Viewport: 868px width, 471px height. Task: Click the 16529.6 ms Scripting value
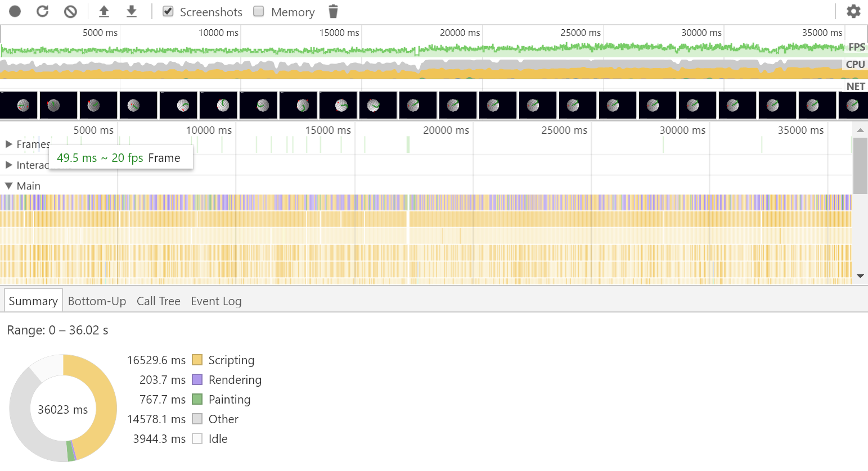click(156, 360)
